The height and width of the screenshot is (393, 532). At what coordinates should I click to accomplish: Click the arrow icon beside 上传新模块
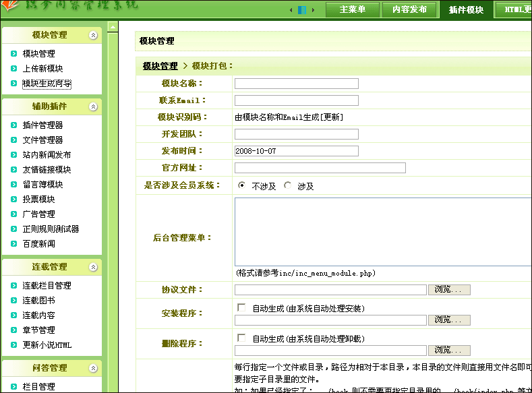tap(13, 69)
